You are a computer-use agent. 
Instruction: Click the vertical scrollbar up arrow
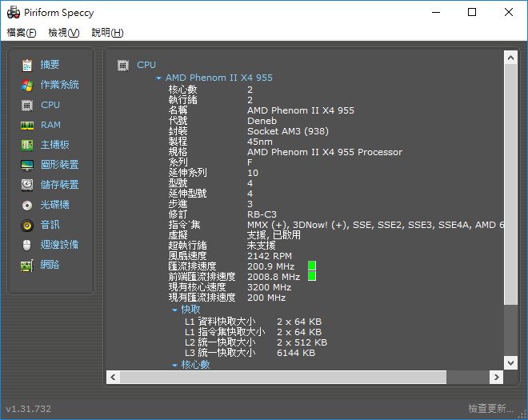pyautogui.click(x=510, y=58)
